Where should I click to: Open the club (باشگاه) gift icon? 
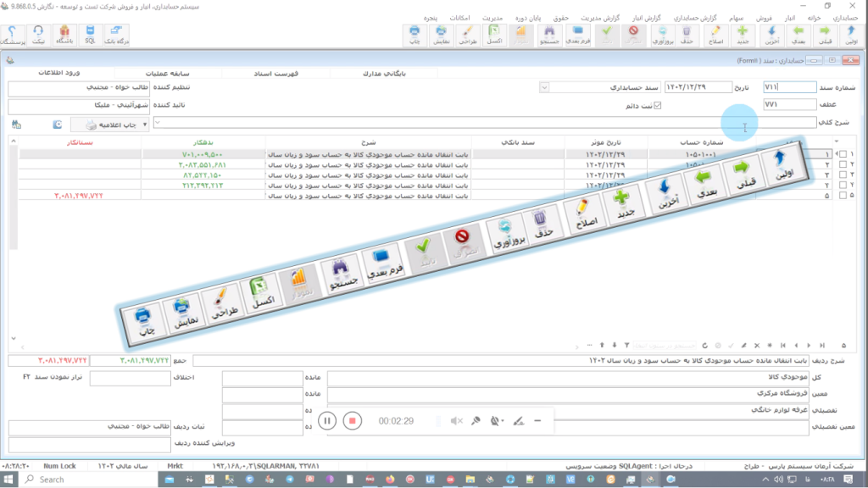point(64,35)
